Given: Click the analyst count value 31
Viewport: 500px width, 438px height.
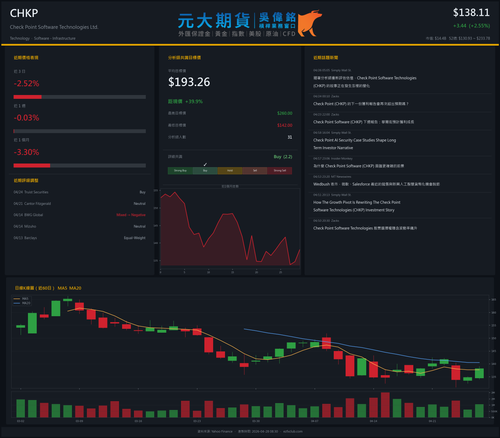Looking at the screenshot, I should coord(290,137).
